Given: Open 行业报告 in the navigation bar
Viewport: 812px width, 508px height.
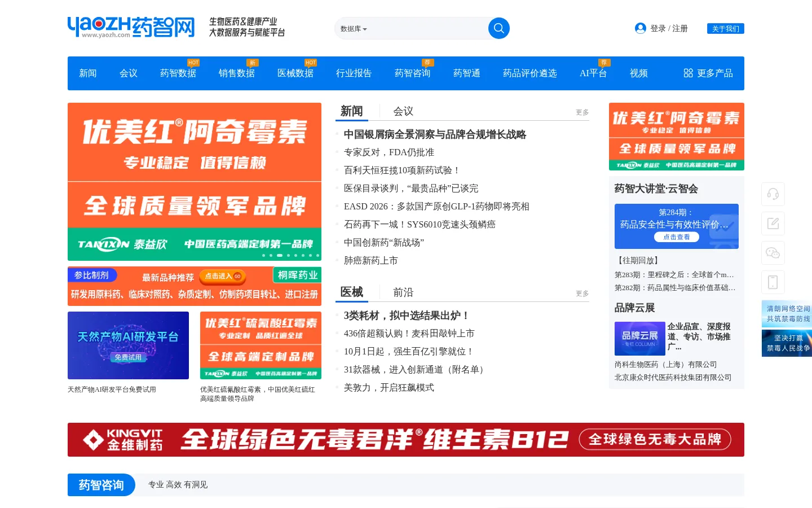Looking at the screenshot, I should coord(354,73).
